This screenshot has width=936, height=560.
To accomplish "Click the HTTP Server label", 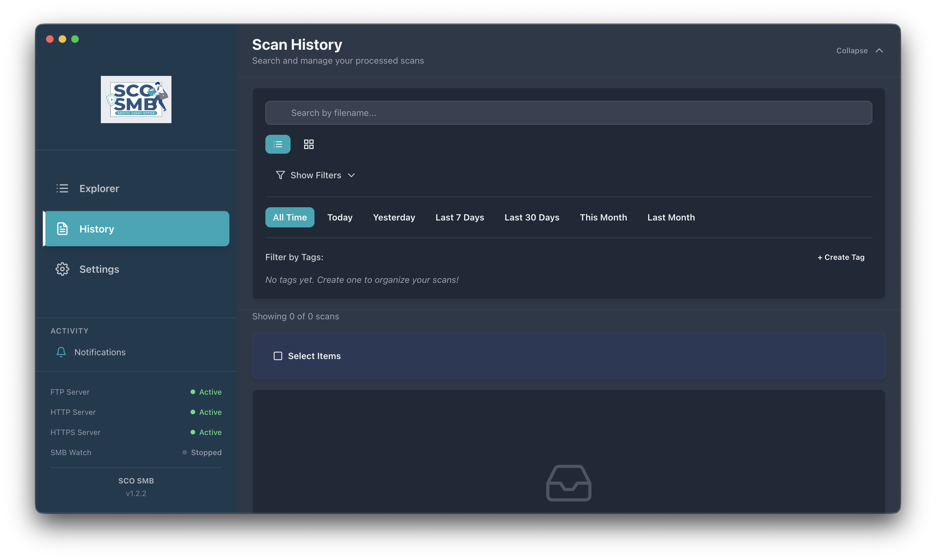I will coord(73,412).
